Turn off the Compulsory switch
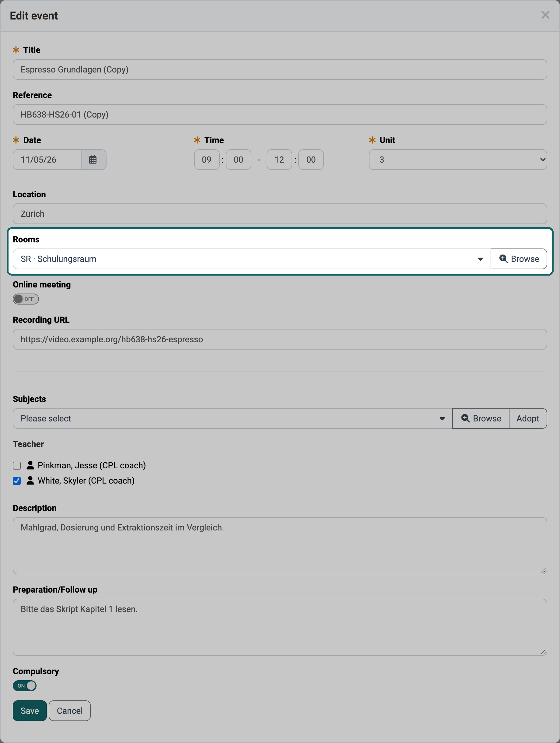The image size is (560, 743). click(x=25, y=685)
